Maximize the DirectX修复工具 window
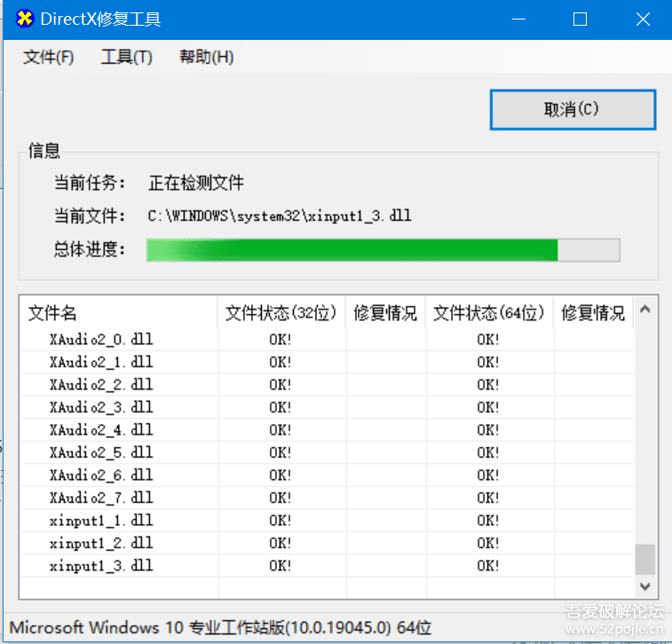672x644 pixels. click(x=580, y=20)
